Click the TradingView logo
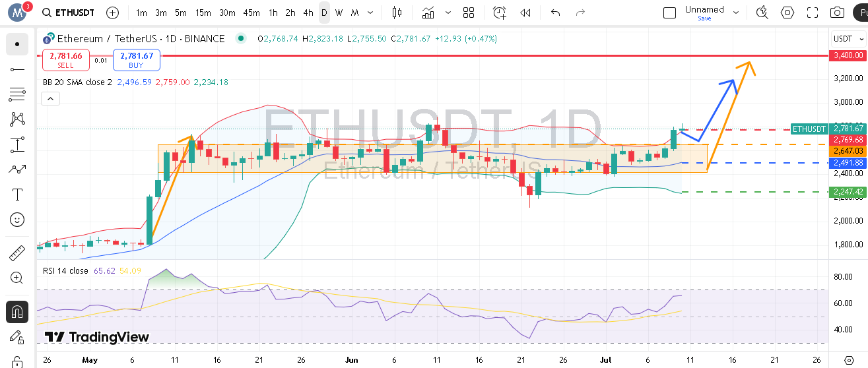This screenshot has width=868, height=368. 97,337
